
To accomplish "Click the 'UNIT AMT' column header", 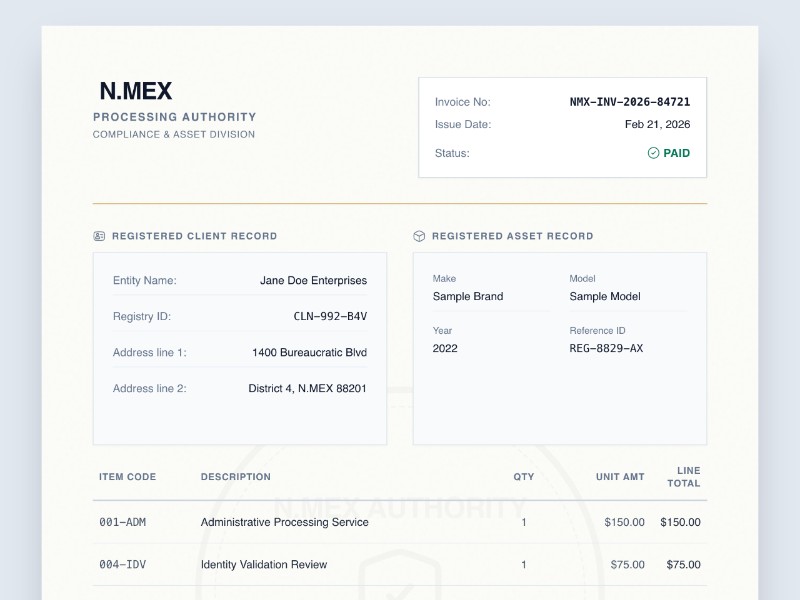I will [620, 477].
